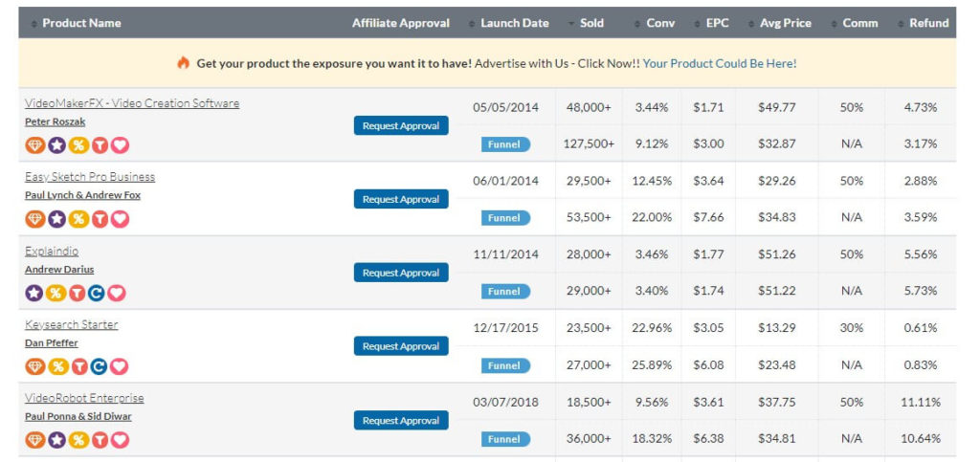
Task: Open the VideoRobot Enterprise product link
Action: [84, 398]
